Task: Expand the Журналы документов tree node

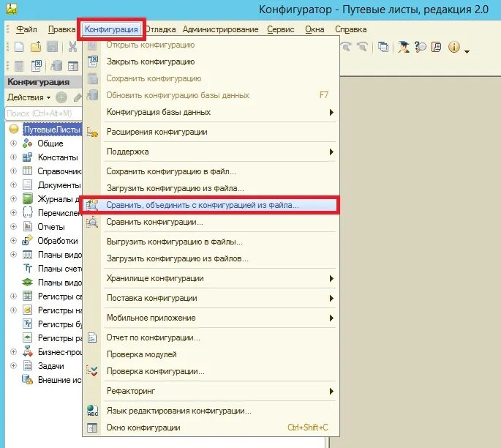Action: 13,198
